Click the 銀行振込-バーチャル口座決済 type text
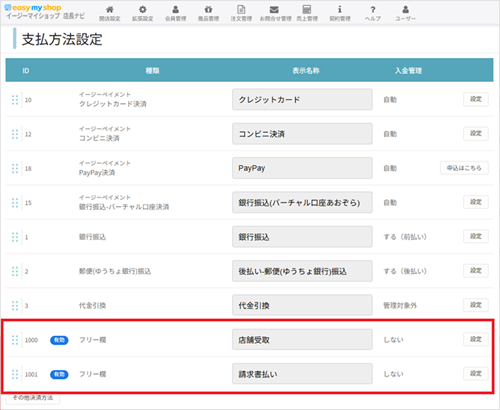 coord(124,207)
